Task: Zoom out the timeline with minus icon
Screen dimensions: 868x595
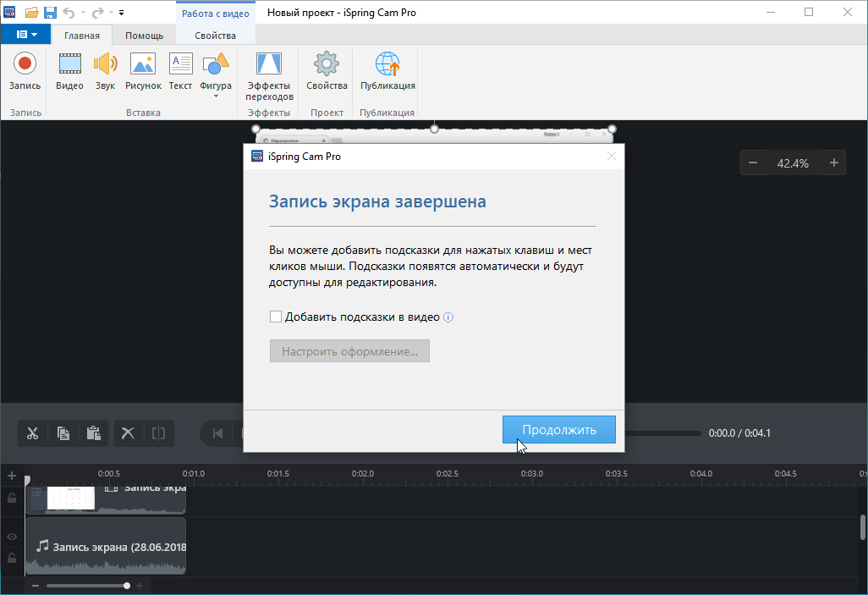Action: point(36,586)
